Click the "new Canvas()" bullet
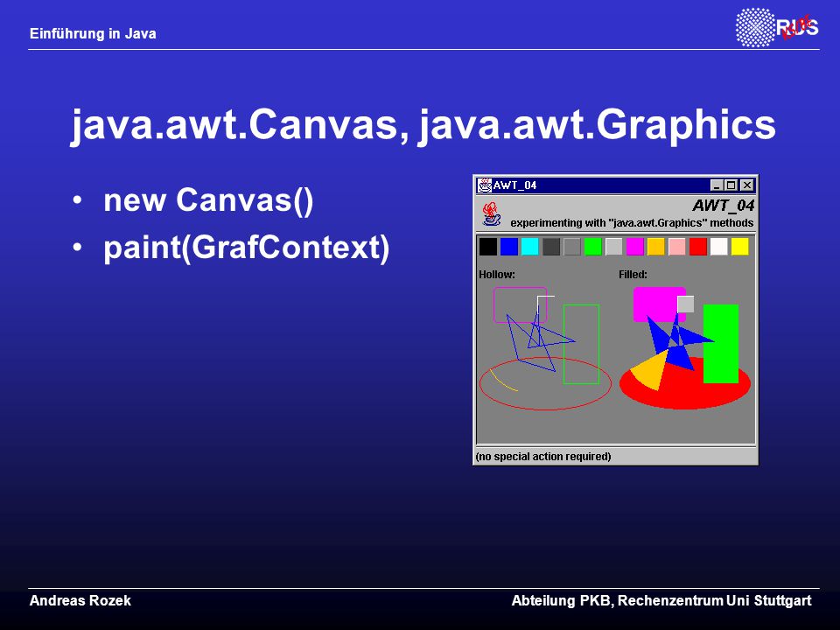Viewport: 840px width, 630px height. coord(208,199)
